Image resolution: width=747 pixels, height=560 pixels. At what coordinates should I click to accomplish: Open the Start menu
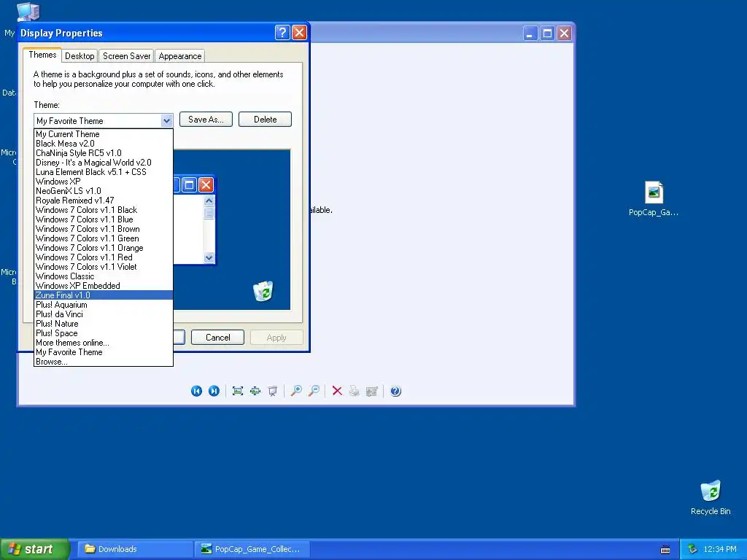tap(34, 549)
